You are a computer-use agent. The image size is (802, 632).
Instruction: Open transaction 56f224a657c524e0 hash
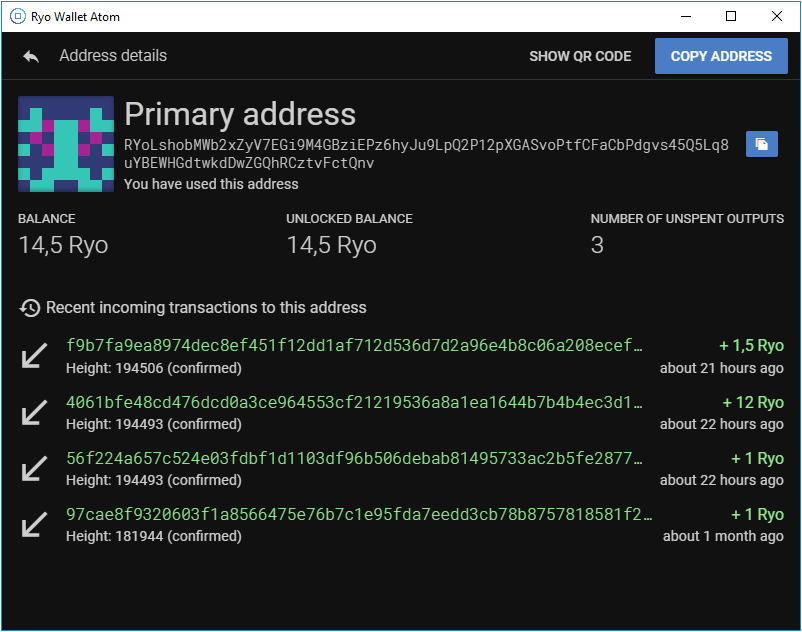354,458
